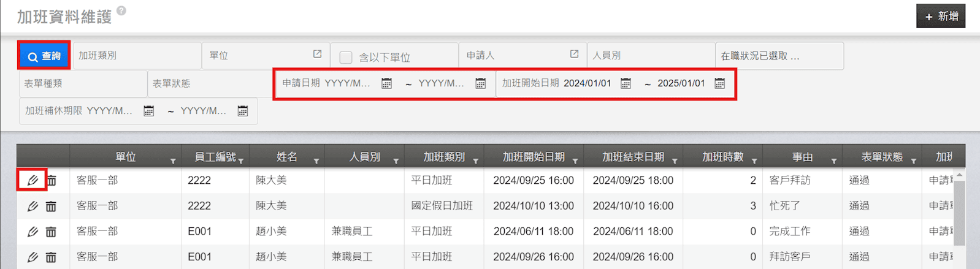This screenshot has height=269, width=980.
Task: Open the 表單狀態 filter dropdown
Action: pyautogui.click(x=209, y=83)
